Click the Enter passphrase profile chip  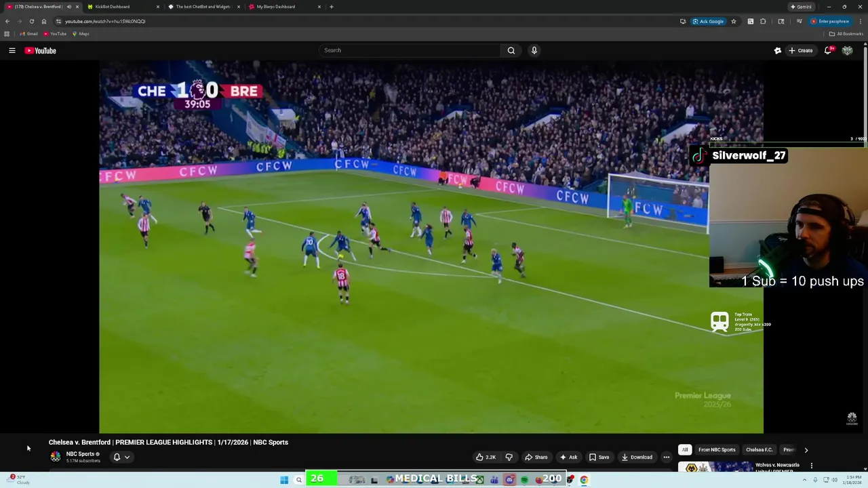pos(830,21)
